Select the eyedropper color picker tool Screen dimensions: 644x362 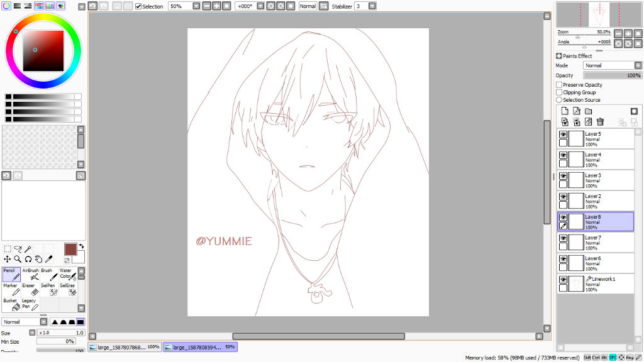point(48,259)
